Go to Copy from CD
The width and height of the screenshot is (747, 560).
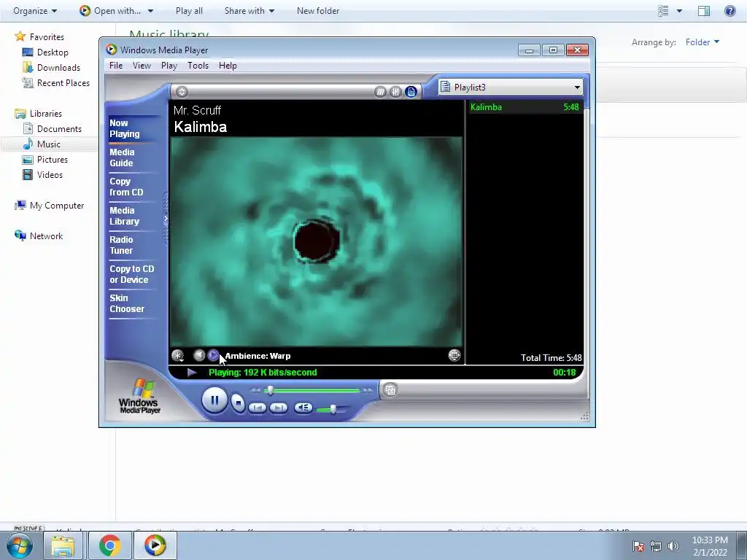[x=126, y=187]
